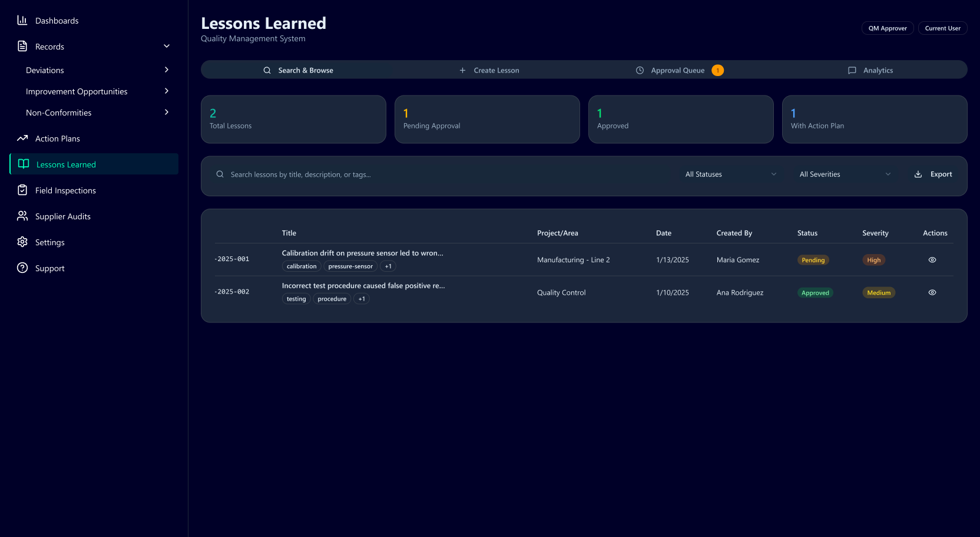Image resolution: width=980 pixels, height=537 pixels.
Task: Click the High severity badge
Action: 873,260
